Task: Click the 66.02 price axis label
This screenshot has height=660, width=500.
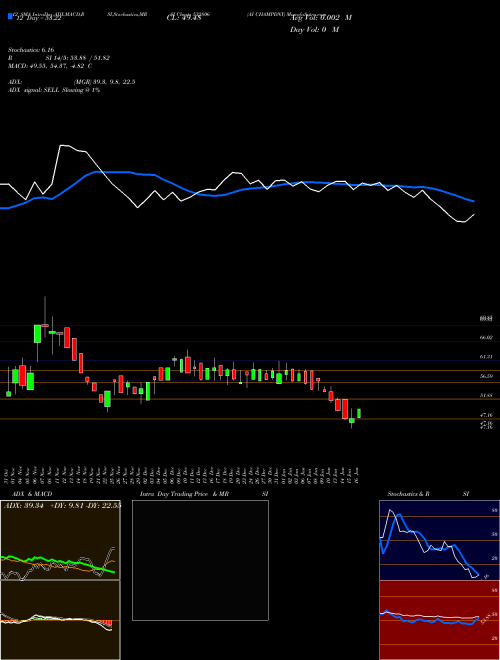Action: coord(486,337)
